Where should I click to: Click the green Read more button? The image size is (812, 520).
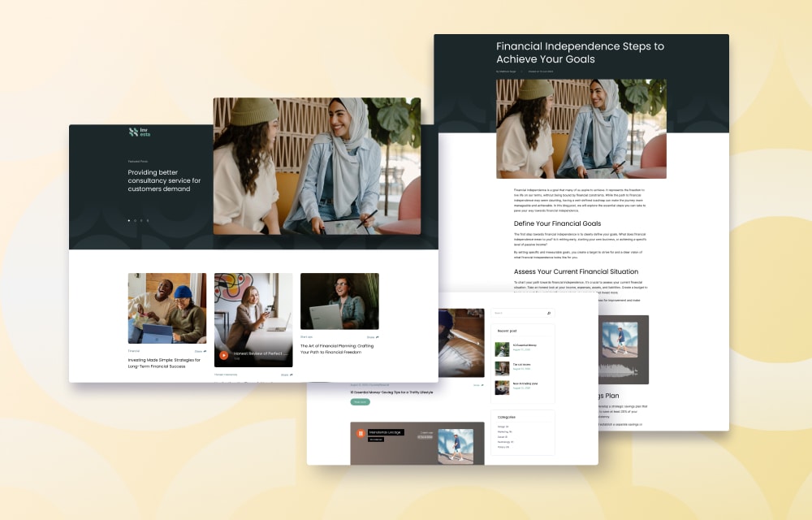[x=360, y=401]
